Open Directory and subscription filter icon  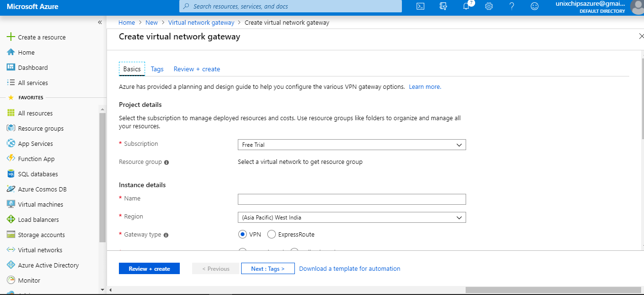(x=443, y=6)
